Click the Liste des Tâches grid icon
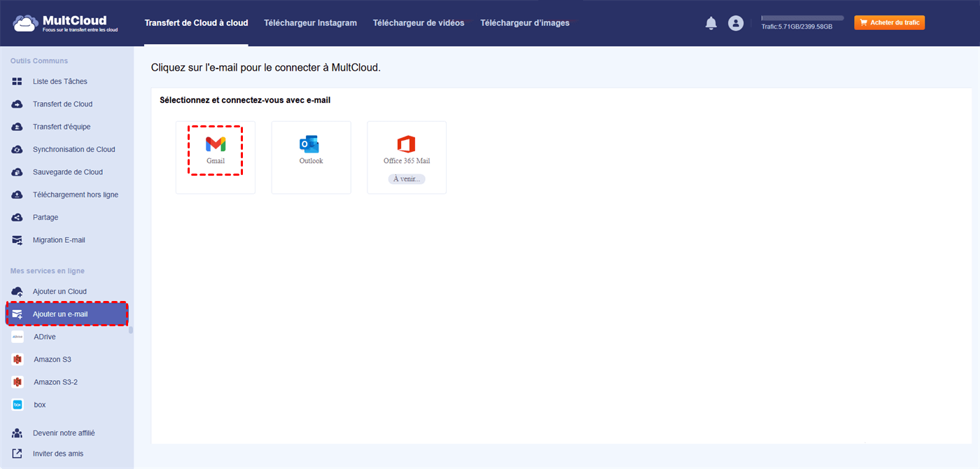The height and width of the screenshot is (469, 980). 17,81
